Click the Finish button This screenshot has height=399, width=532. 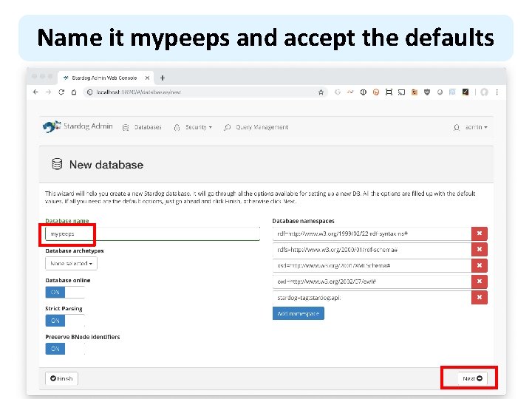pyautogui.click(x=61, y=378)
